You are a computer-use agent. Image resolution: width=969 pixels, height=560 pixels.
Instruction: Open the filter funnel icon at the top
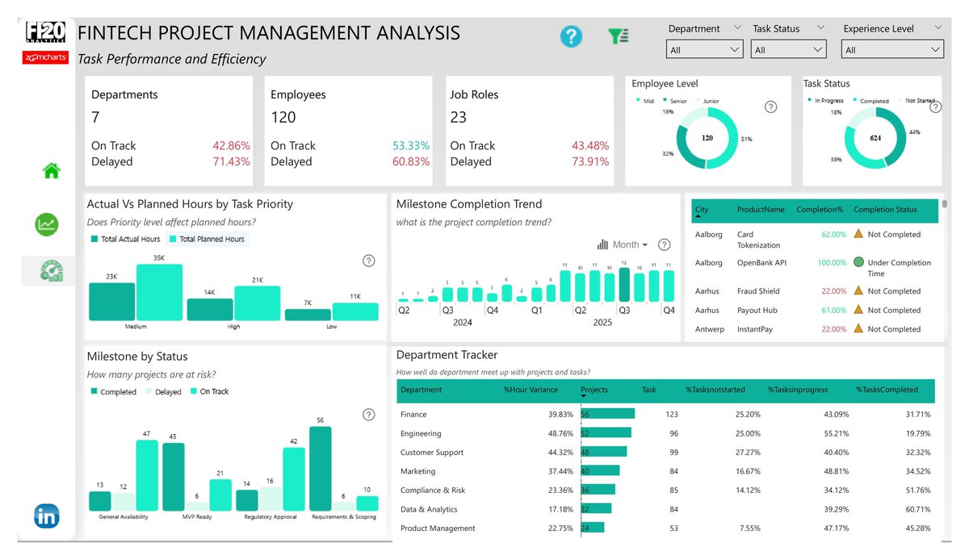coord(619,36)
